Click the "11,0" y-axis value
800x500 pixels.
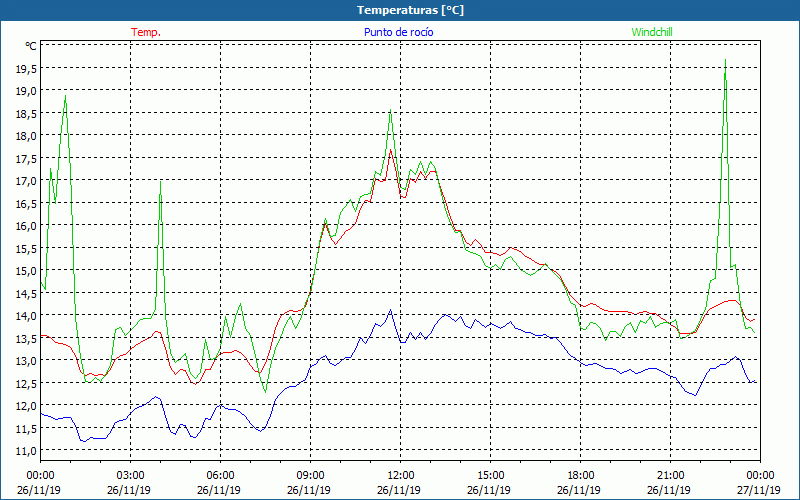click(x=27, y=450)
